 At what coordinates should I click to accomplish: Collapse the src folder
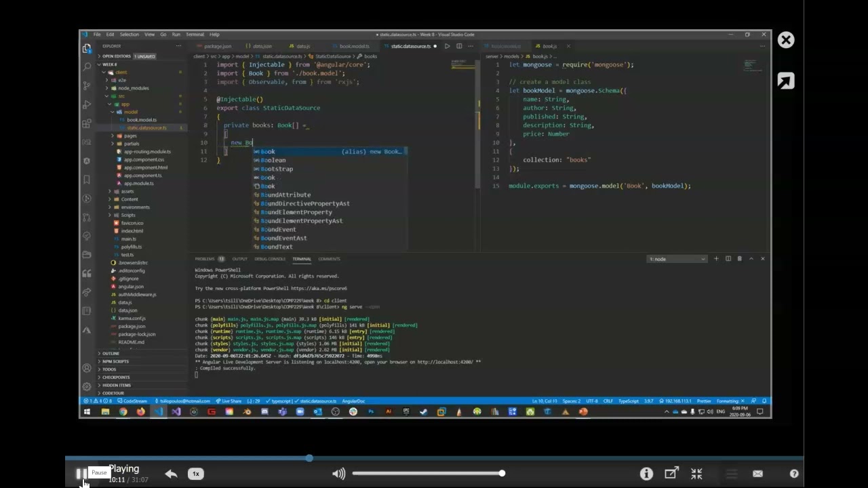tap(121, 96)
